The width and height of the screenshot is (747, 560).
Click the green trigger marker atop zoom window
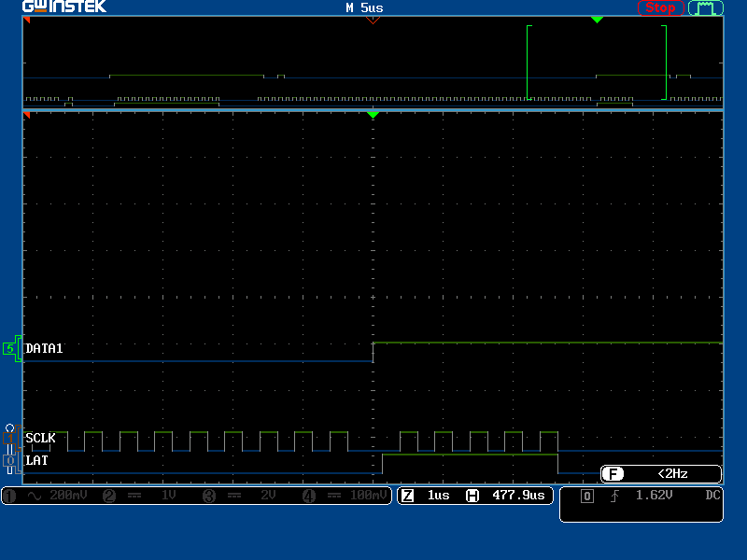tap(373, 115)
